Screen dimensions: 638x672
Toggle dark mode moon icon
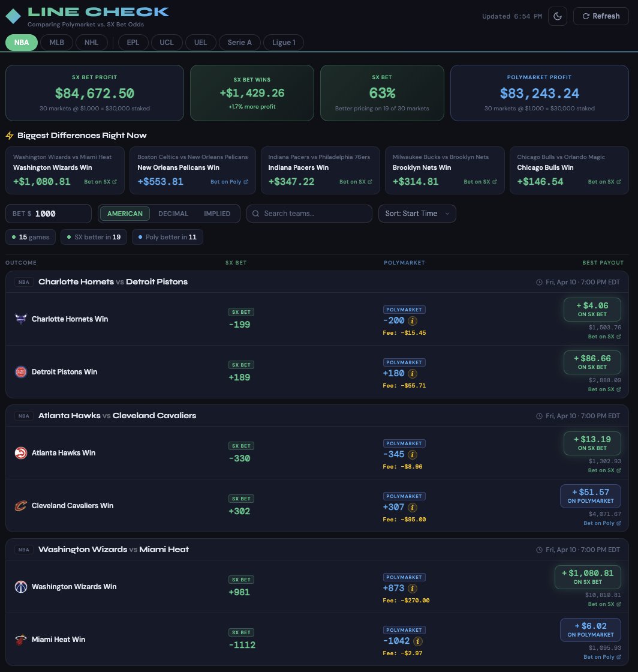pos(558,16)
